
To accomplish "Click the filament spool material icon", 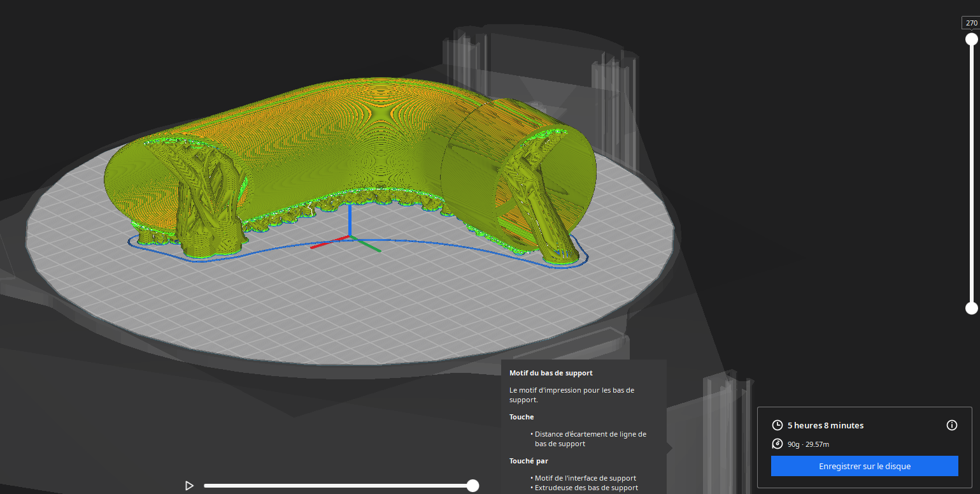I will pyautogui.click(x=777, y=444).
